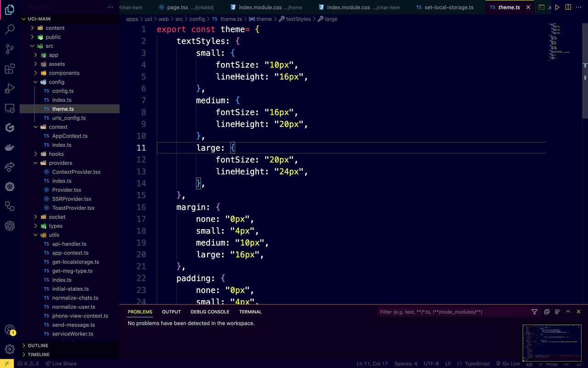This screenshot has height=368, width=588.
Task: Collapse the src folder
Action: [x=69, y=46]
